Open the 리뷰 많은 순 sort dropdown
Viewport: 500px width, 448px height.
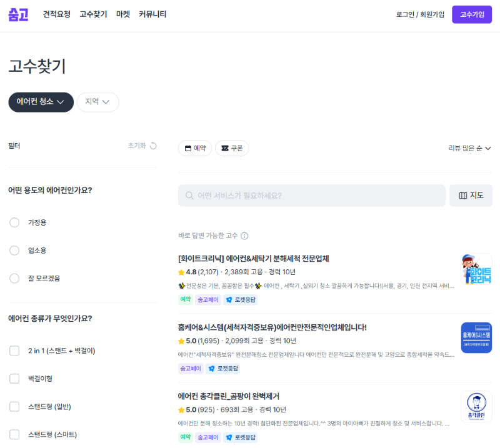469,148
